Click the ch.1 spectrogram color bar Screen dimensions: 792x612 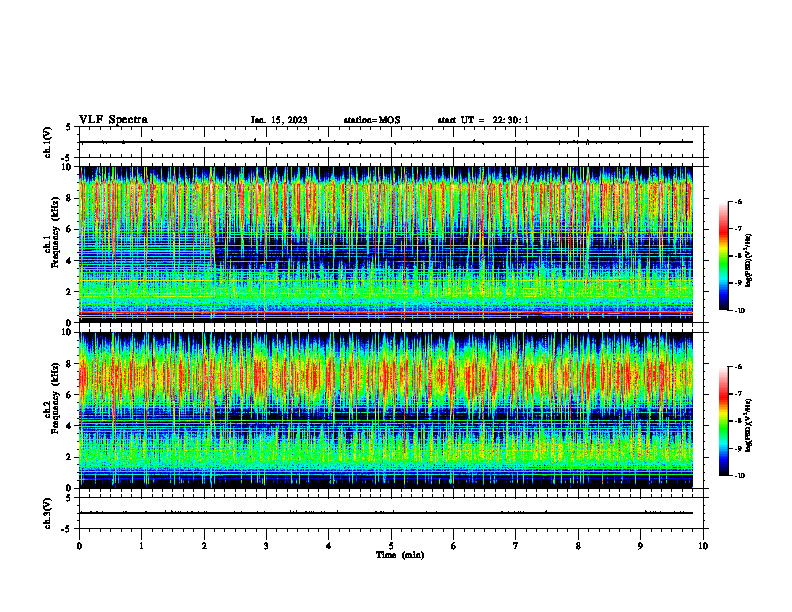(x=723, y=256)
